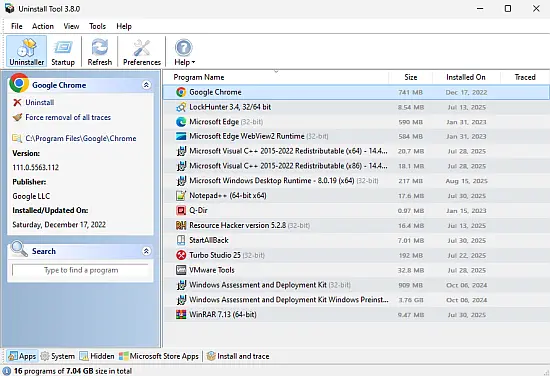
Task: Click the app icon in title bar
Action: (x=9, y=8)
